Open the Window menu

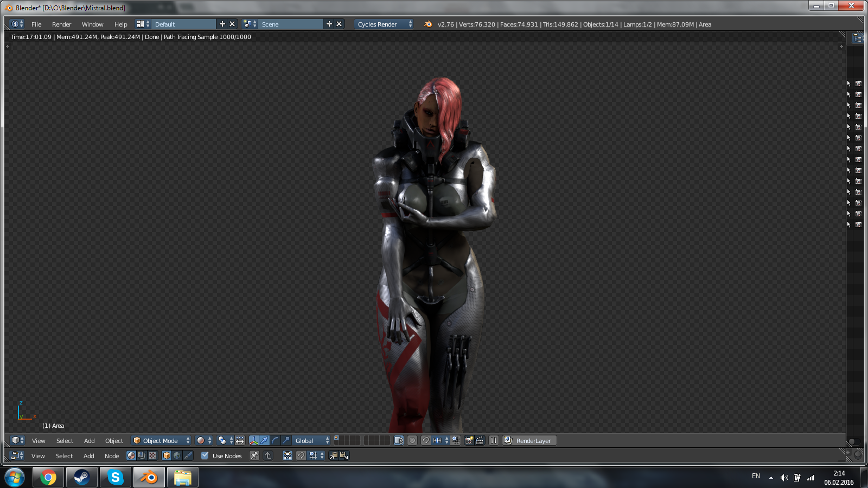coord(92,24)
